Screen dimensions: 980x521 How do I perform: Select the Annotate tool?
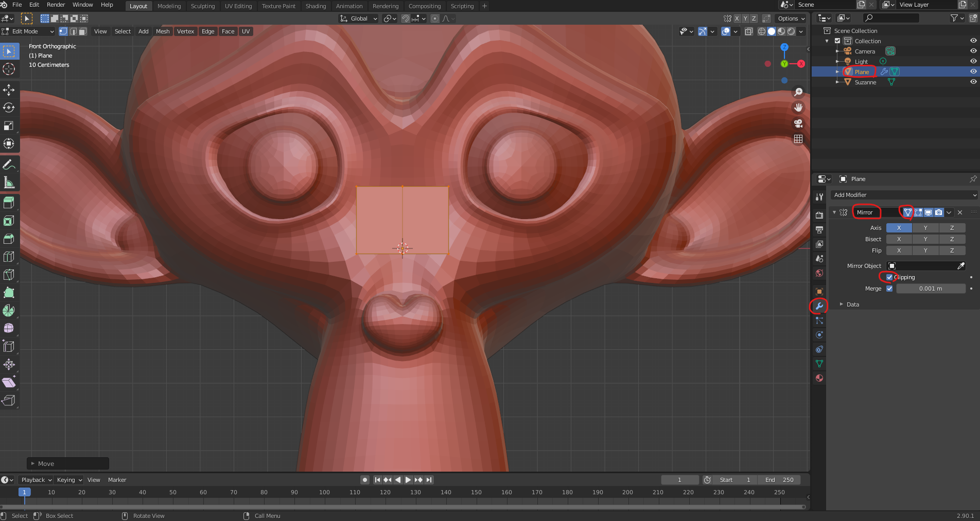tap(9, 165)
